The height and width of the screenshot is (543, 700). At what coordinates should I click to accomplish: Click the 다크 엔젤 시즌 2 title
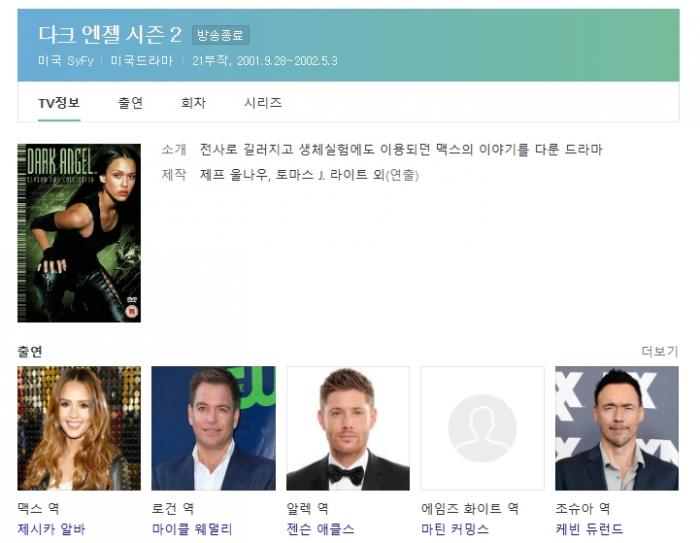tap(110, 34)
